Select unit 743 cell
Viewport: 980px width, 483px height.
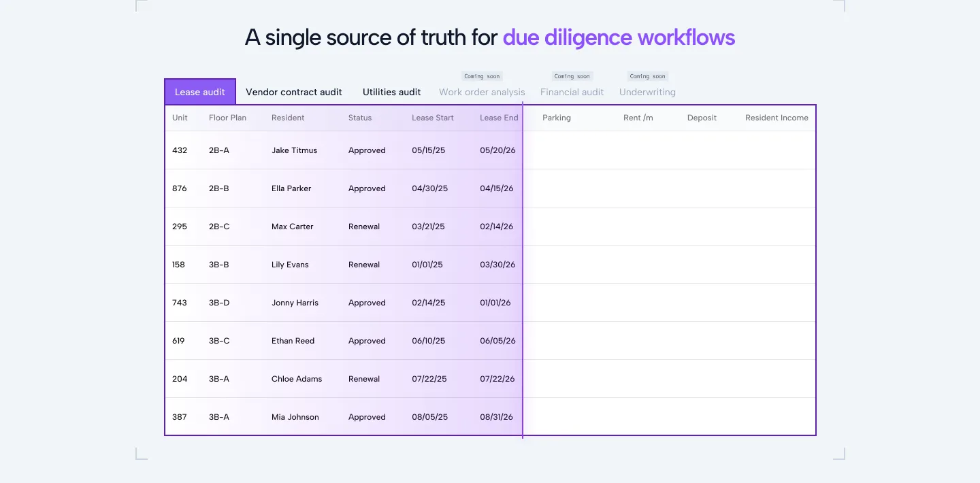[180, 303]
